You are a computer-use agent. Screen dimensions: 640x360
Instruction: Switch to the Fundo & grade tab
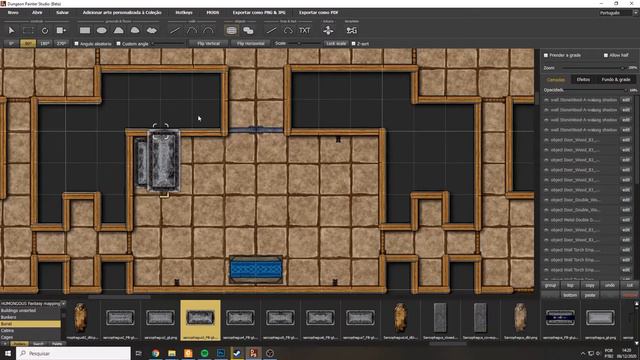point(616,80)
